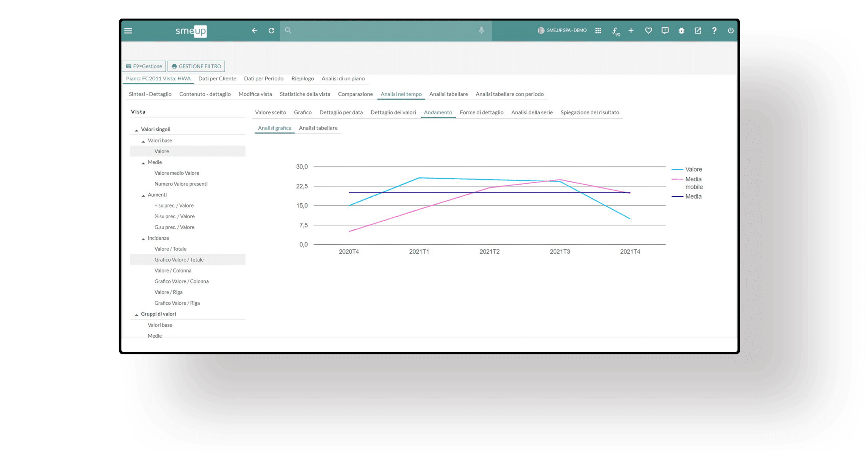Open in new window icon
The height and width of the screenshot is (460, 868).
[698, 31]
